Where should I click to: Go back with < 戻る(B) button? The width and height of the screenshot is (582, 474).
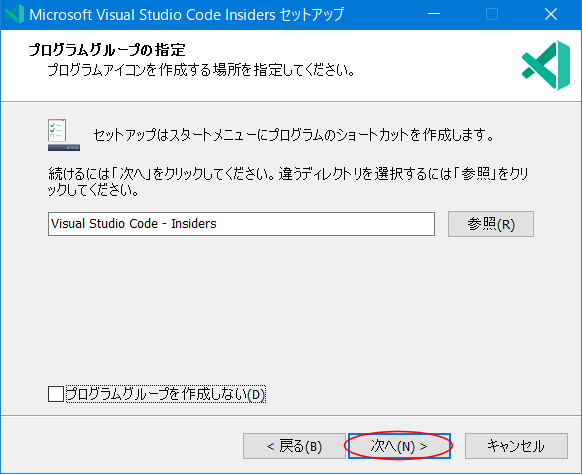(x=294, y=446)
